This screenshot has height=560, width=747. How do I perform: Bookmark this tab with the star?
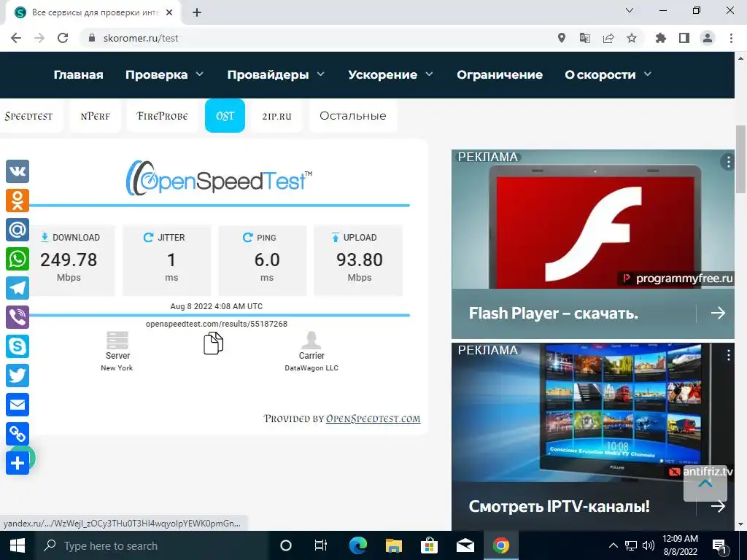[632, 38]
